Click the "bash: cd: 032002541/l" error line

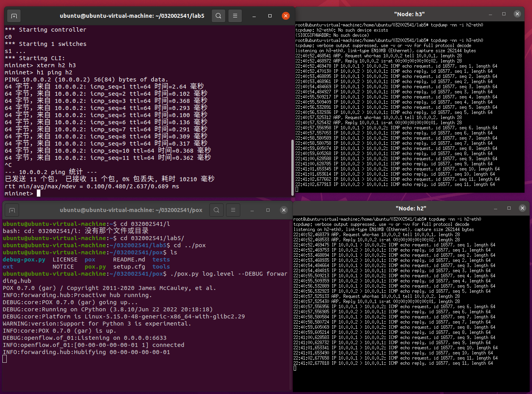[x=76, y=231]
